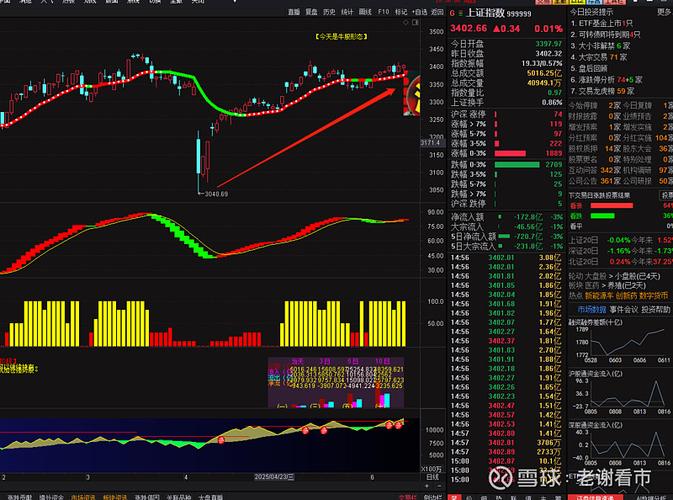The height and width of the screenshot is (500, 673).
Task: Click the 投票 vote button
Action: point(667,195)
